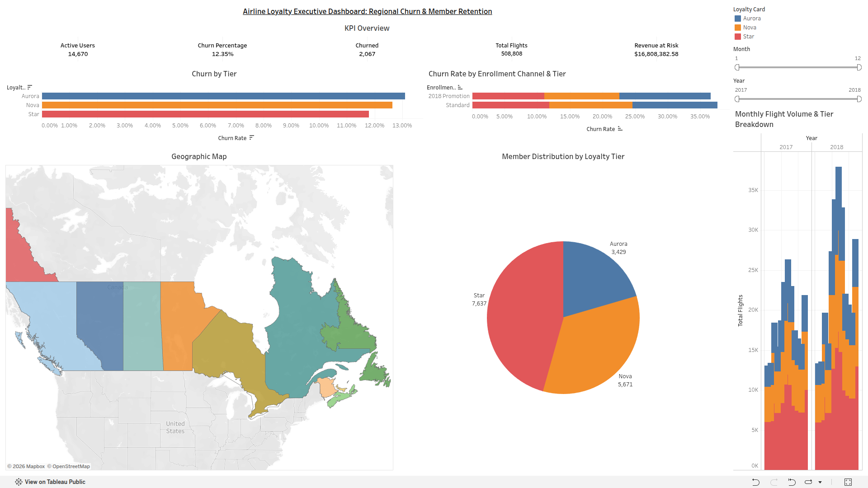Click the Standard row label
The image size is (868, 488).
(x=458, y=105)
